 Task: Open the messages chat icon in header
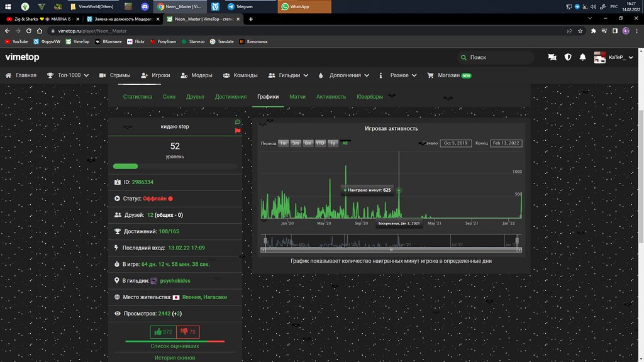552,57
